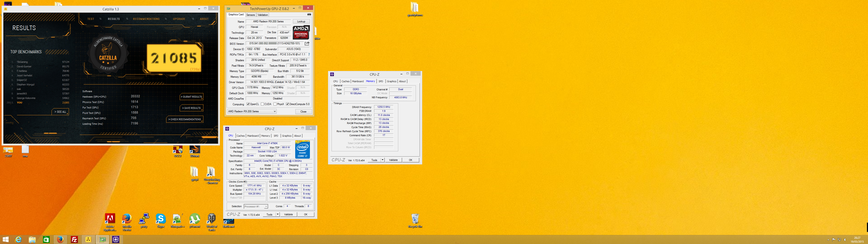This screenshot has width=868, height=244.
Task: Click the 21085 score display in Catzilla
Action: [174, 58]
